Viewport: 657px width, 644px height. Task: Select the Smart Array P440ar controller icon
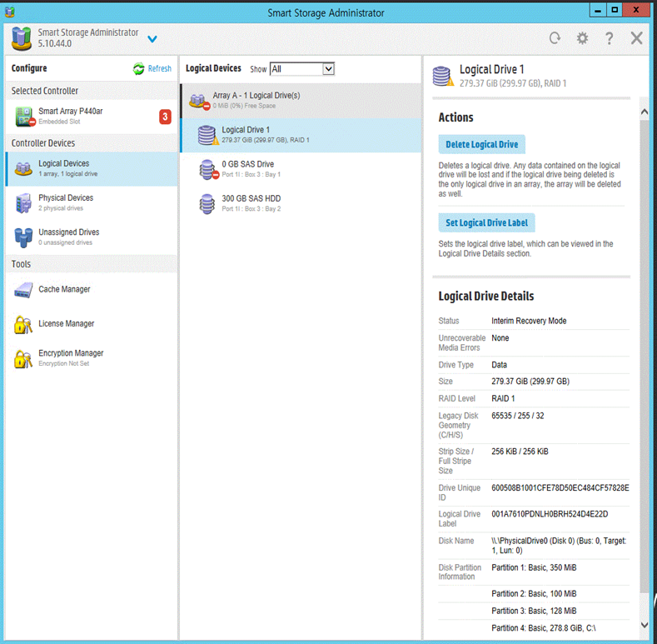(25, 116)
